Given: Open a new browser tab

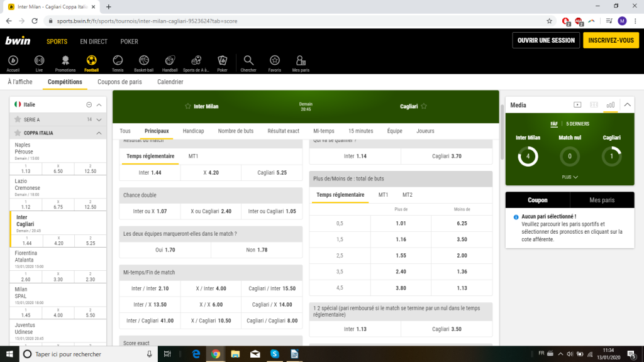Looking at the screenshot, I should click(x=108, y=6).
